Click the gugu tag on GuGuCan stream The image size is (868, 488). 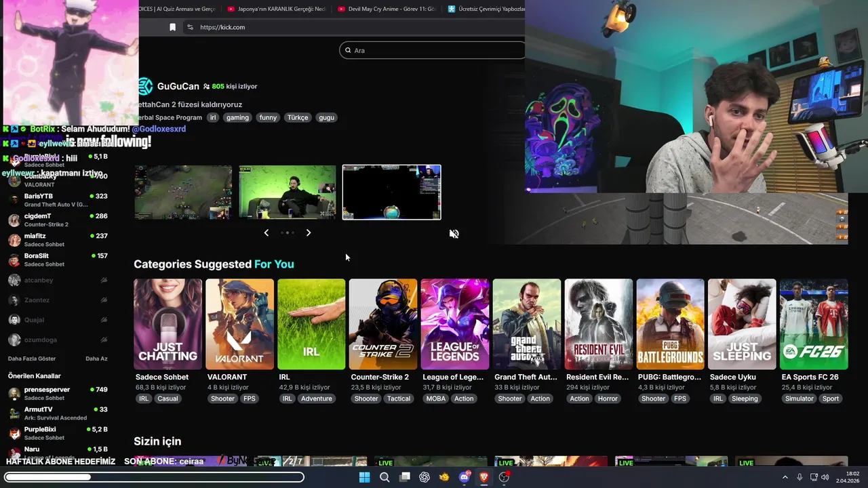click(x=327, y=117)
